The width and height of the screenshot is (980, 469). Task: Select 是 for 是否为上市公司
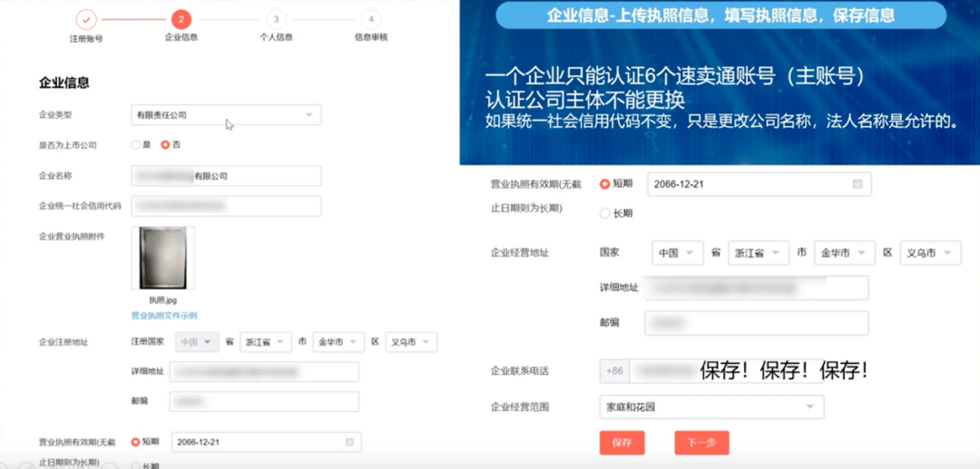[x=136, y=145]
